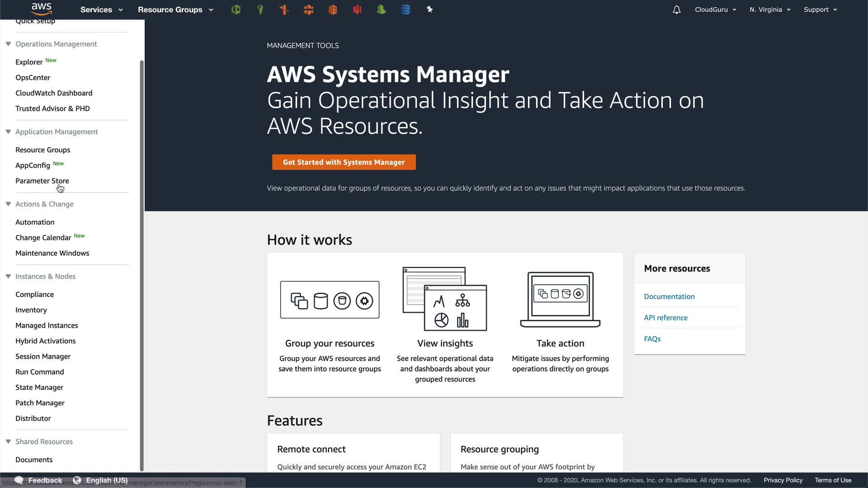Click the white pushpin icon
Screen dimensions: 868x488
[429, 9]
